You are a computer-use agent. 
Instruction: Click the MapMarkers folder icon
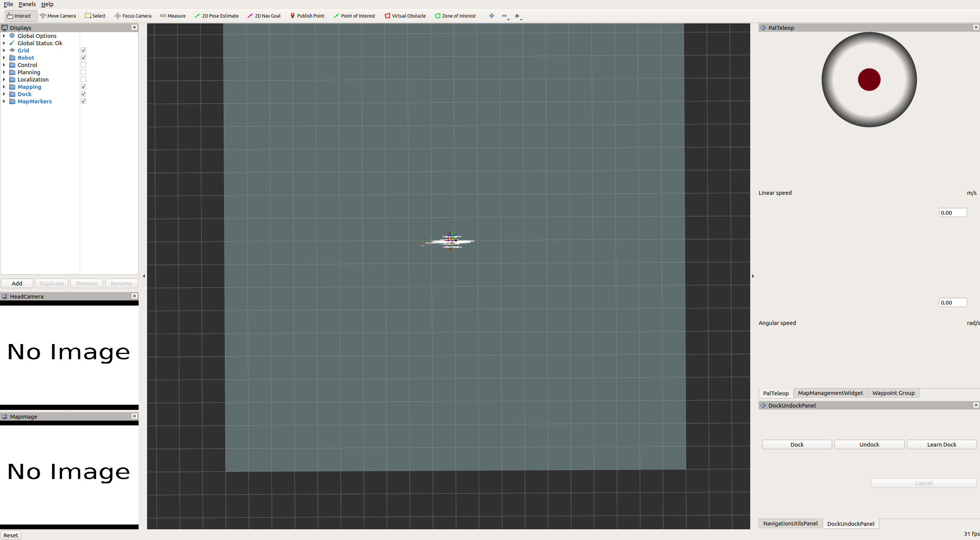(12, 101)
